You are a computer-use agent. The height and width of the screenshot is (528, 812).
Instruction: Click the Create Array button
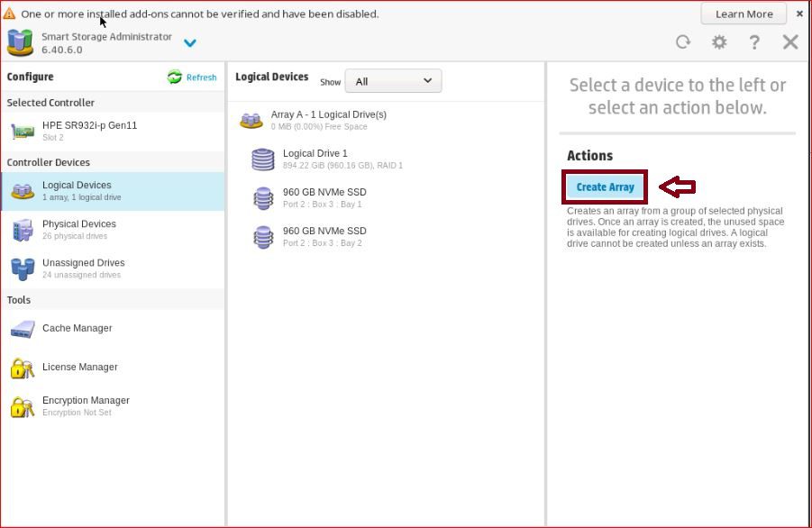(x=605, y=187)
